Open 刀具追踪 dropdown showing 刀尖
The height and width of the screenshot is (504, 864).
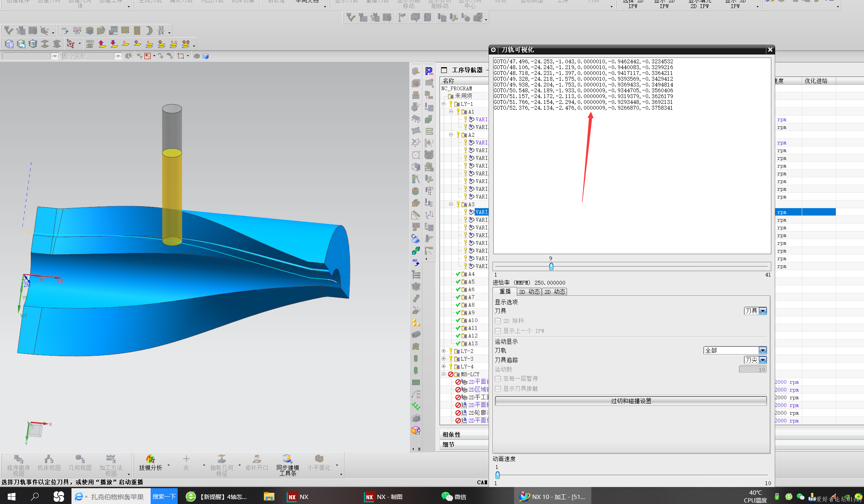[x=755, y=360]
